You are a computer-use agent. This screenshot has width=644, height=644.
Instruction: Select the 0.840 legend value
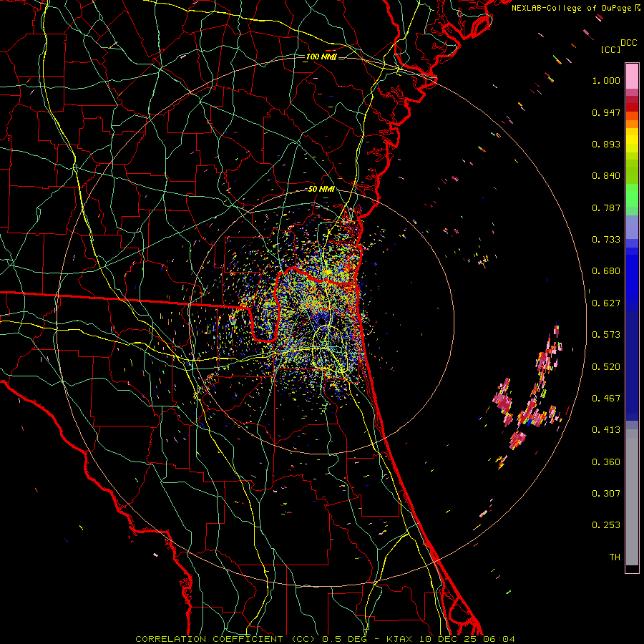606,176
